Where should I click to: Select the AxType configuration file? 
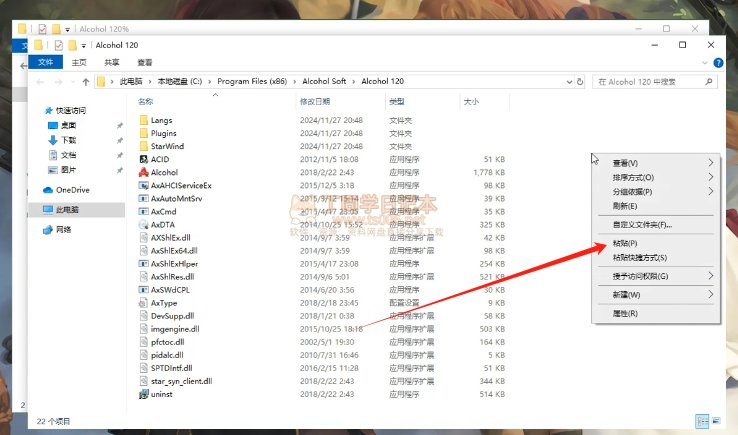tap(163, 302)
